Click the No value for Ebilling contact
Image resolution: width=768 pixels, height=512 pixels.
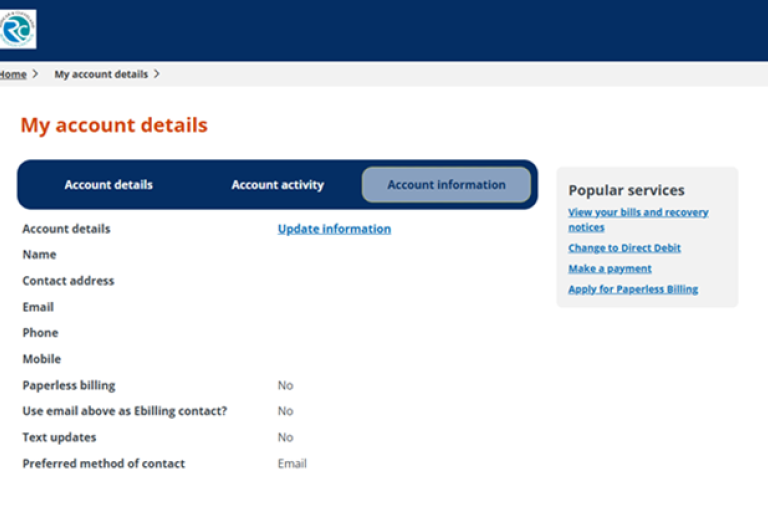tap(285, 411)
